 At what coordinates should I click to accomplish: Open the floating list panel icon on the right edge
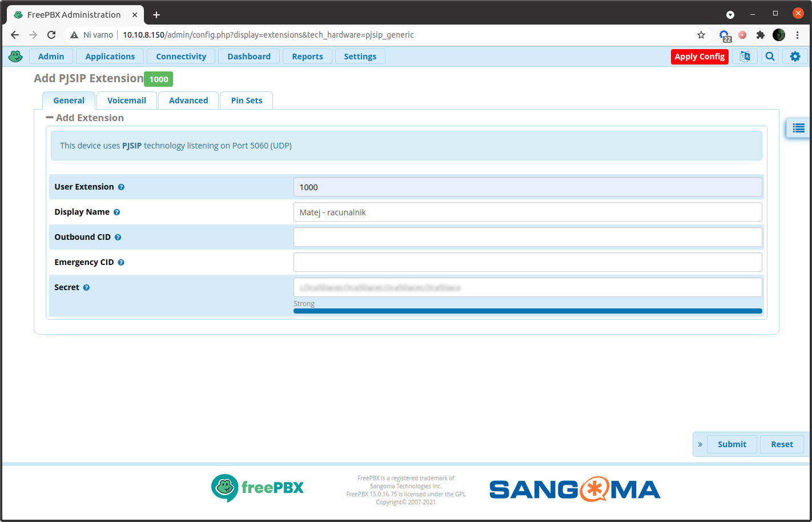coord(798,128)
